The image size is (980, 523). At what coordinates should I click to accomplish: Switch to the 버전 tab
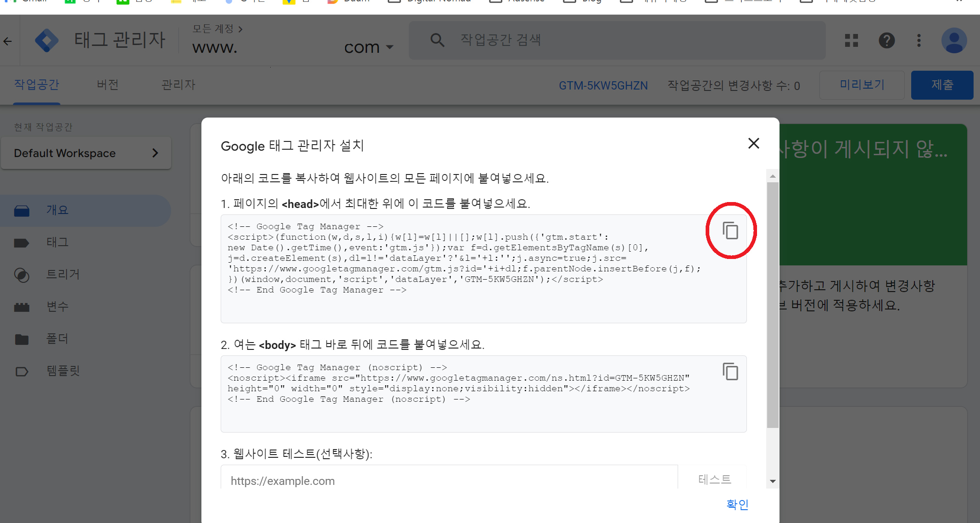(108, 85)
